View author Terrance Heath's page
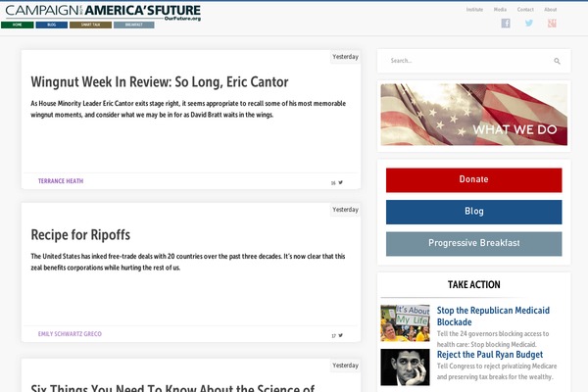 (61, 180)
